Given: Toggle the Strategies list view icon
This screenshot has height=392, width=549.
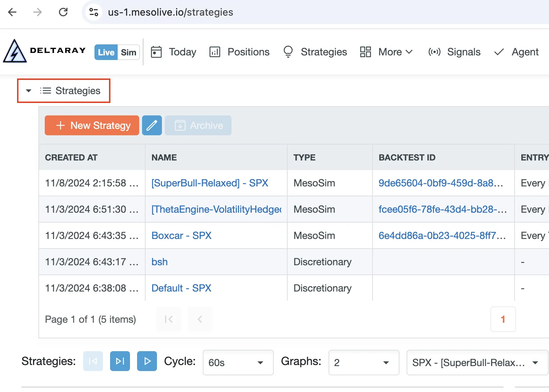Looking at the screenshot, I should pos(45,91).
